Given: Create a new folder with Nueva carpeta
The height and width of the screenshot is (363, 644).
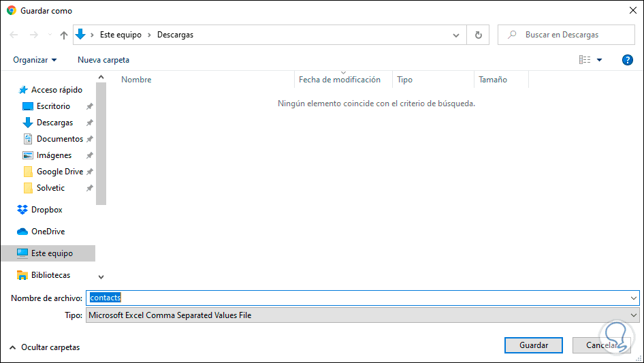Looking at the screenshot, I should point(103,60).
